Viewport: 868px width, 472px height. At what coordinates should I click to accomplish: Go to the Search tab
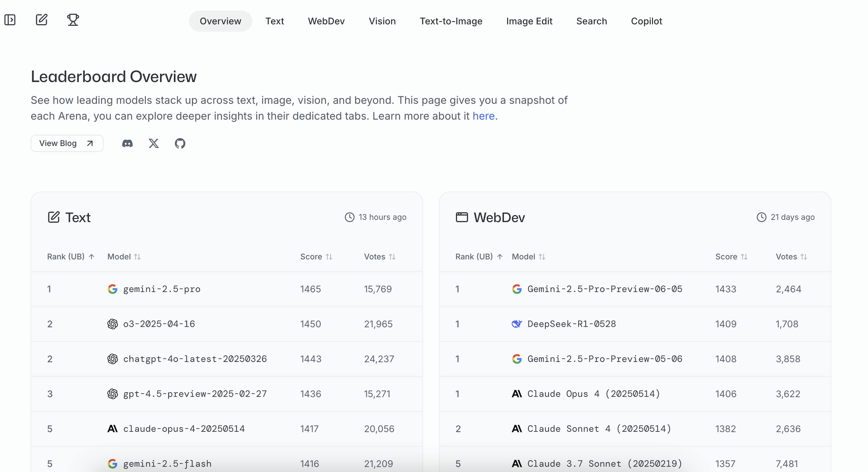[x=591, y=21]
